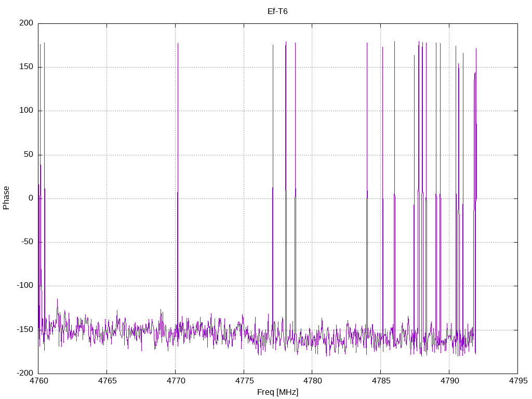Click the x-axis tick label 4785
Screen dimensions: 532x399
381,381
